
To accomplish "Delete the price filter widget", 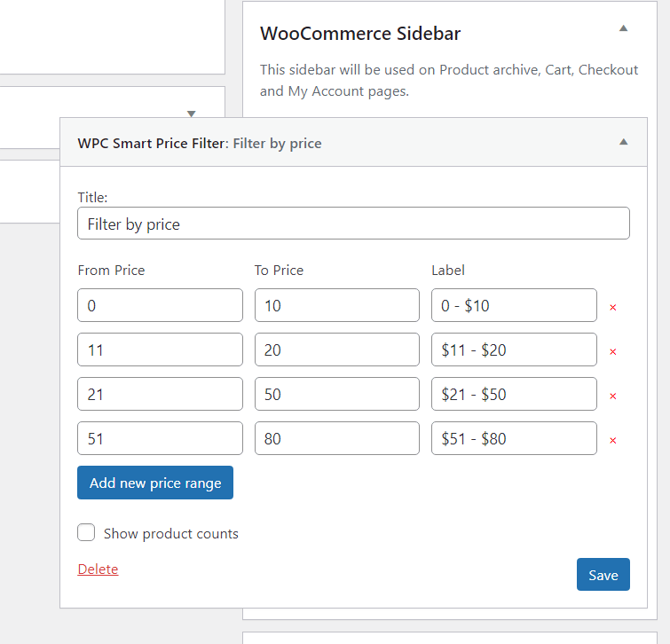I will pos(98,569).
